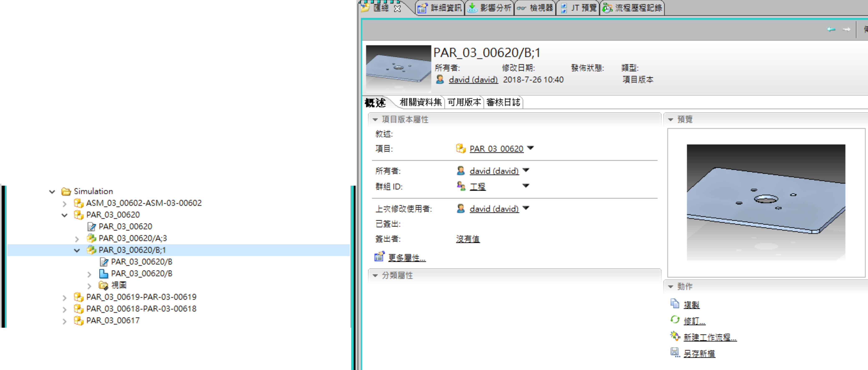Open dropdown arrow beside 上次修改使用者 david
The width and height of the screenshot is (868, 370).
[x=526, y=208]
